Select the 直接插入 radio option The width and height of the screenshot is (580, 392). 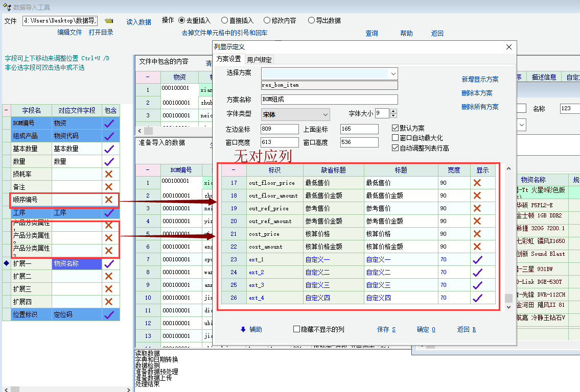tap(225, 20)
